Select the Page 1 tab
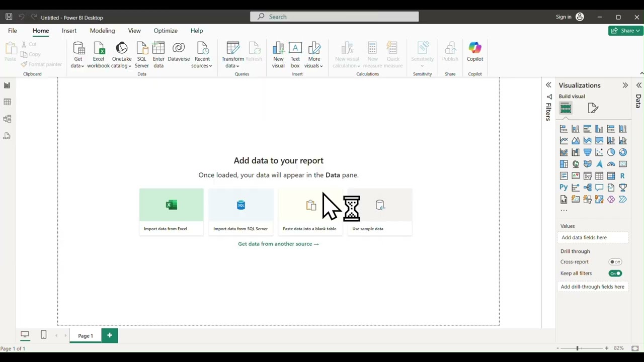 point(86,335)
